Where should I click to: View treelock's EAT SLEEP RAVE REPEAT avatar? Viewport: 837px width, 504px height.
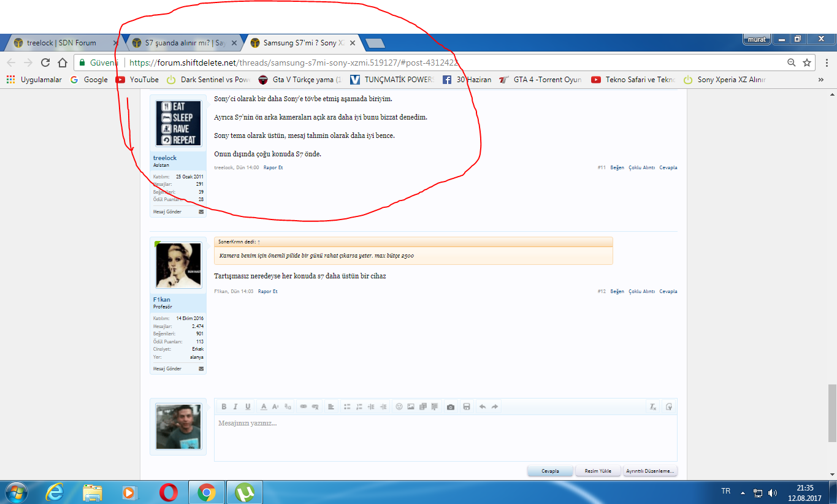click(178, 124)
